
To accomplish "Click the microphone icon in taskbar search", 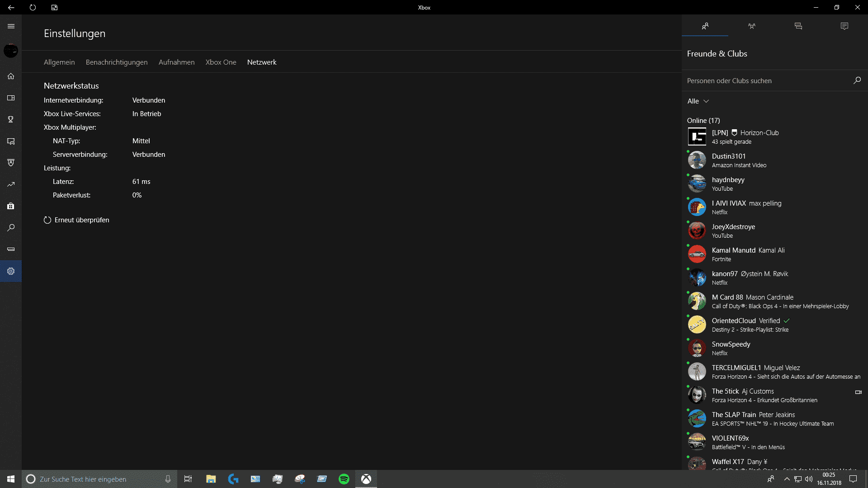I will pyautogui.click(x=168, y=479).
